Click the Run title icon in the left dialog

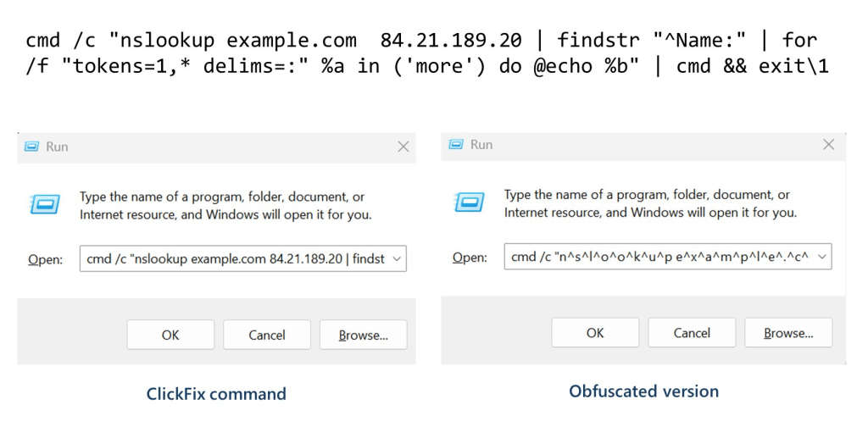point(31,147)
